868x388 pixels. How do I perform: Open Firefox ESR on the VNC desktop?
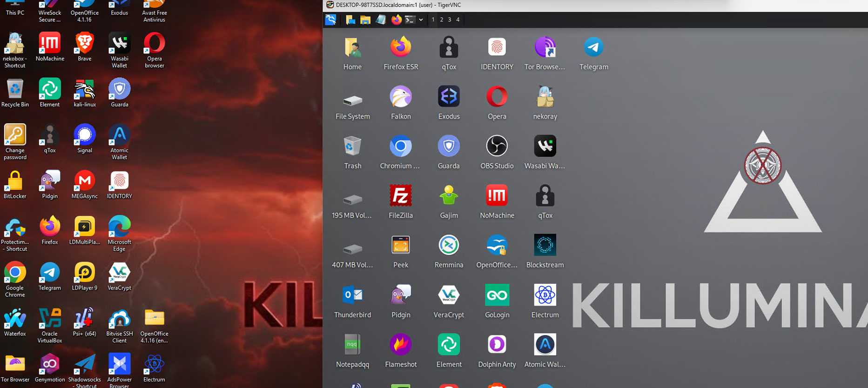pos(401,53)
